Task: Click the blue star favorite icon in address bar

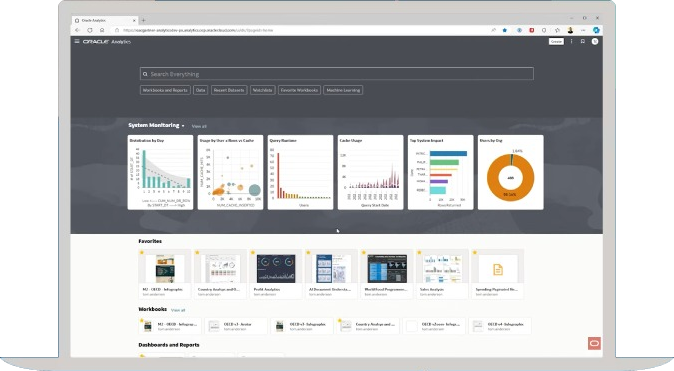Action: click(505, 30)
